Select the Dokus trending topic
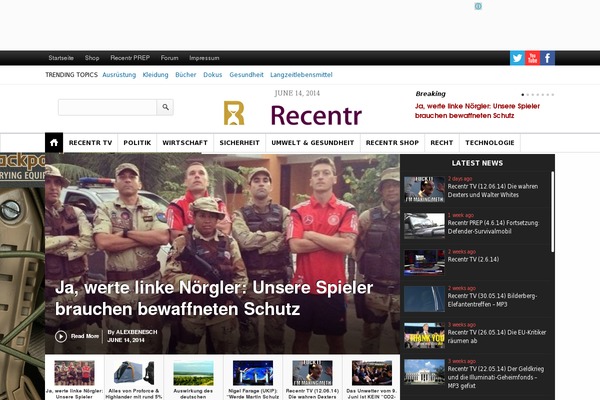Image resolution: width=600 pixels, height=400 pixels. point(213,75)
